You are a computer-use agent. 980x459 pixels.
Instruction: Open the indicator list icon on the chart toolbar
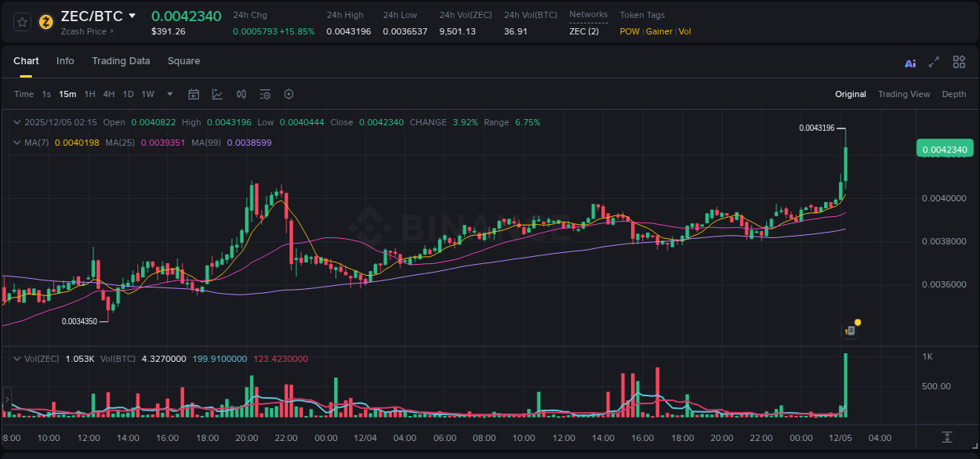pyautogui.click(x=264, y=93)
